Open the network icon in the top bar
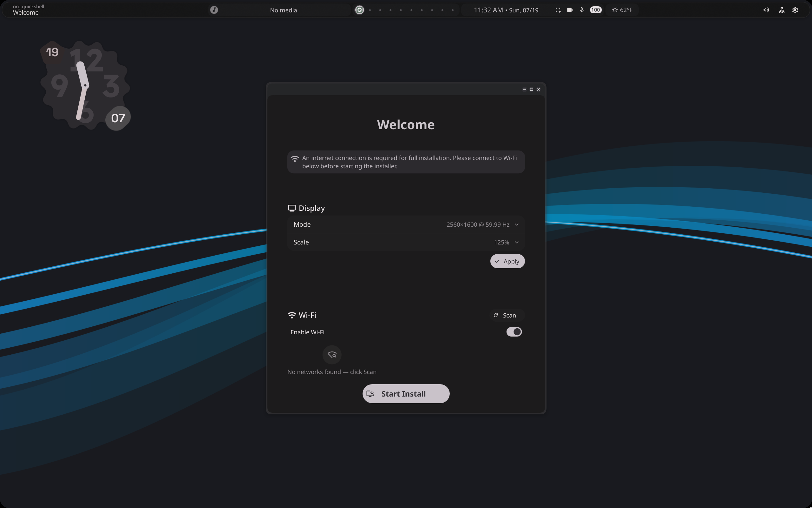The image size is (812, 508). point(782,10)
